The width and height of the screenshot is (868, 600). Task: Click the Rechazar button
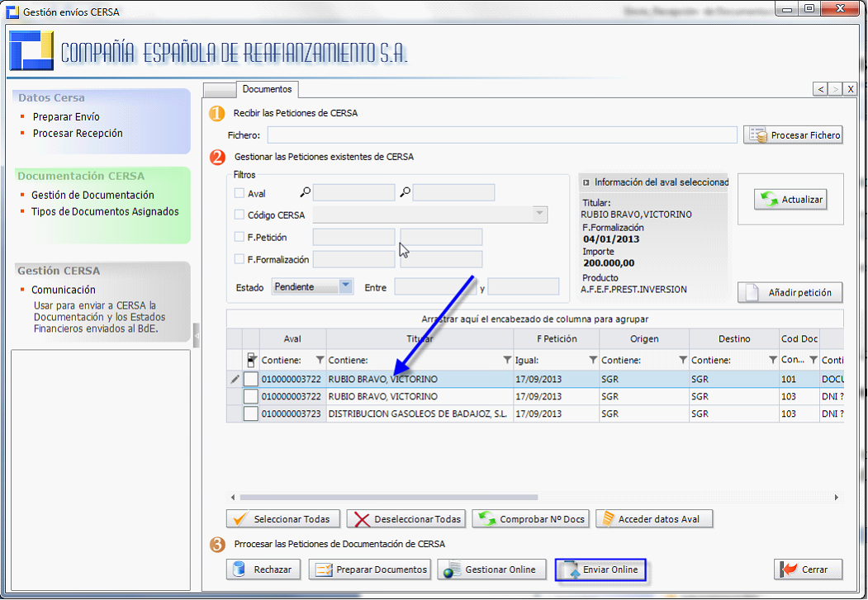[x=263, y=569]
